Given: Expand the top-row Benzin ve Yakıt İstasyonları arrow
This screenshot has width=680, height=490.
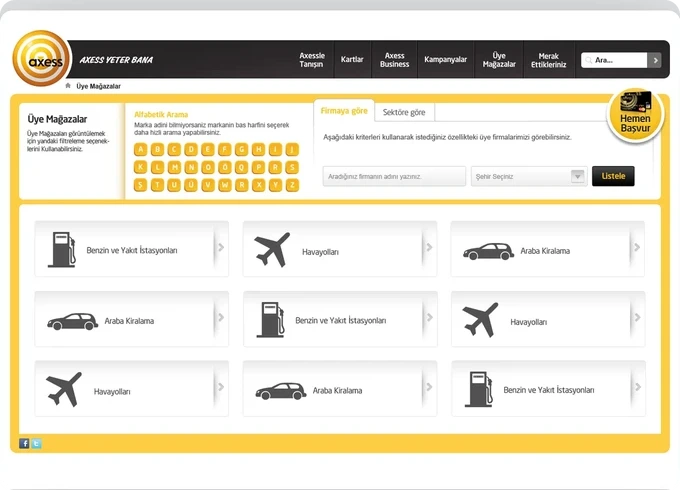Looking at the screenshot, I should [221, 248].
